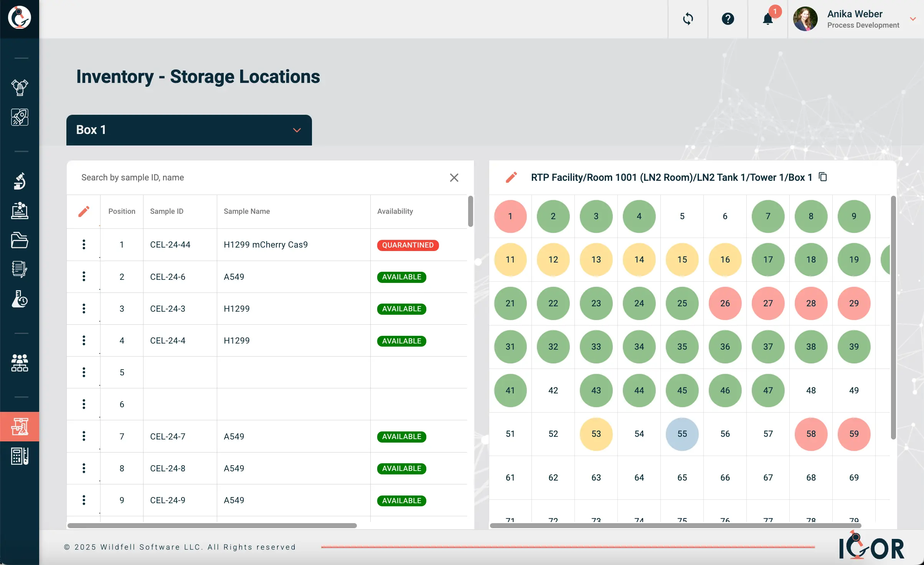View notifications via the bell icon
Viewport: 924px width, 565px height.
[767, 19]
